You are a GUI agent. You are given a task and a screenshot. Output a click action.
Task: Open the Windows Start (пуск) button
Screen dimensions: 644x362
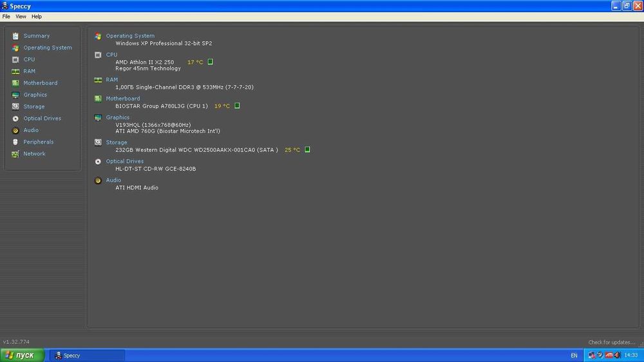coord(22,356)
